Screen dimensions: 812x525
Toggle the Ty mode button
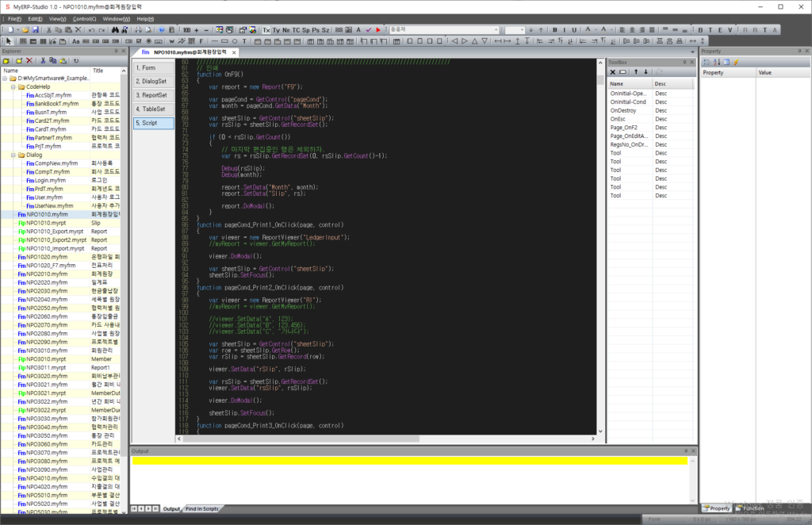tap(276, 30)
